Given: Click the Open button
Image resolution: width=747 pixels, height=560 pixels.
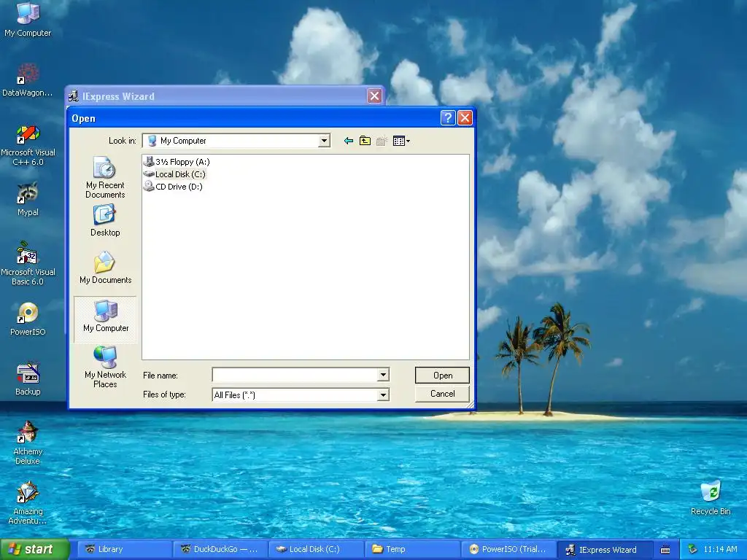Looking at the screenshot, I should tap(442, 376).
